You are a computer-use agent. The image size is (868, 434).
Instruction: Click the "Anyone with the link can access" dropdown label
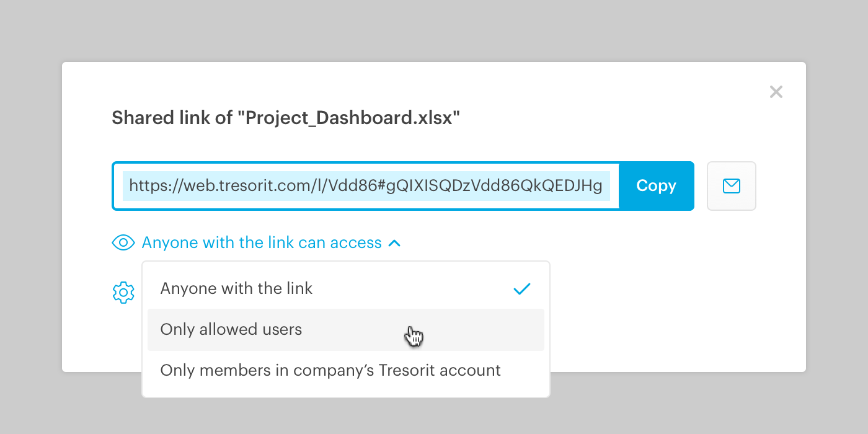click(262, 242)
